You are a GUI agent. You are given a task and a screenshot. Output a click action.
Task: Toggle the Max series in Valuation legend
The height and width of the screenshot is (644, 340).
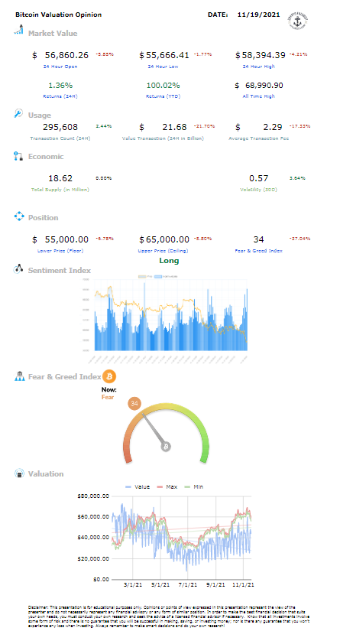[166, 486]
